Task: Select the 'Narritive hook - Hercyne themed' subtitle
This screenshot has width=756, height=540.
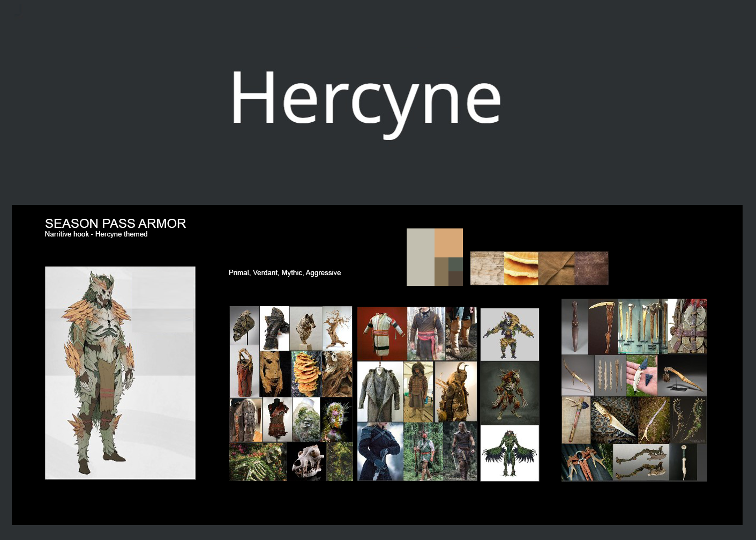Action: coord(96,234)
